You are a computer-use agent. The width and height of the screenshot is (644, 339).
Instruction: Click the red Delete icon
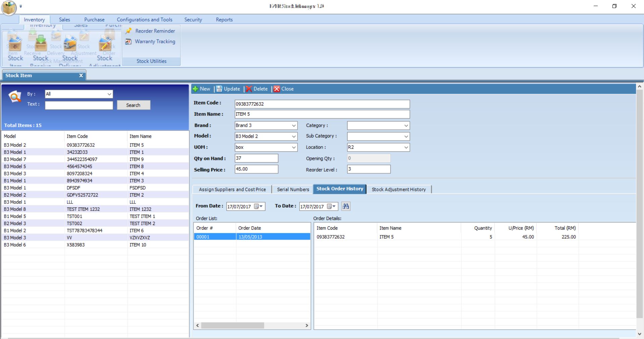pyautogui.click(x=249, y=89)
